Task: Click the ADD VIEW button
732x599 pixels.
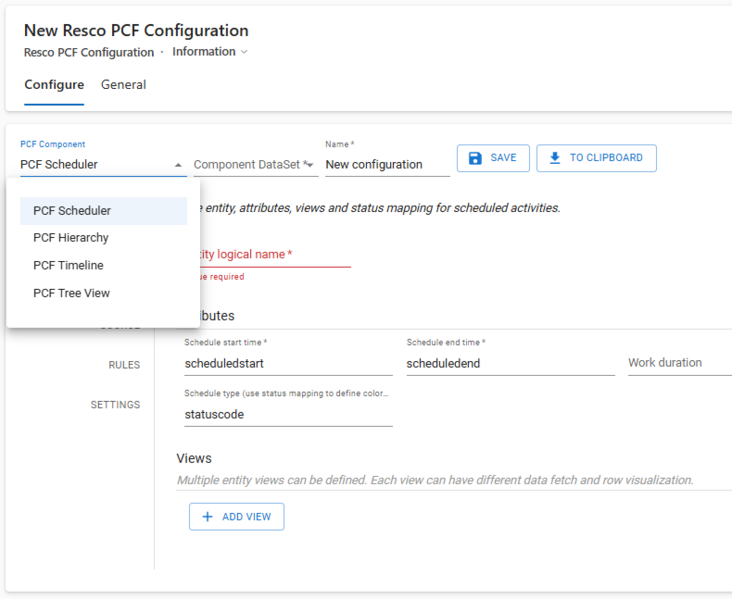Action: point(237,516)
